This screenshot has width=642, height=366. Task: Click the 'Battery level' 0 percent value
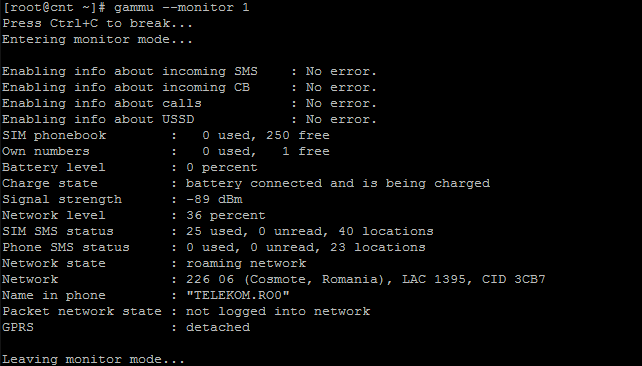tap(222, 167)
